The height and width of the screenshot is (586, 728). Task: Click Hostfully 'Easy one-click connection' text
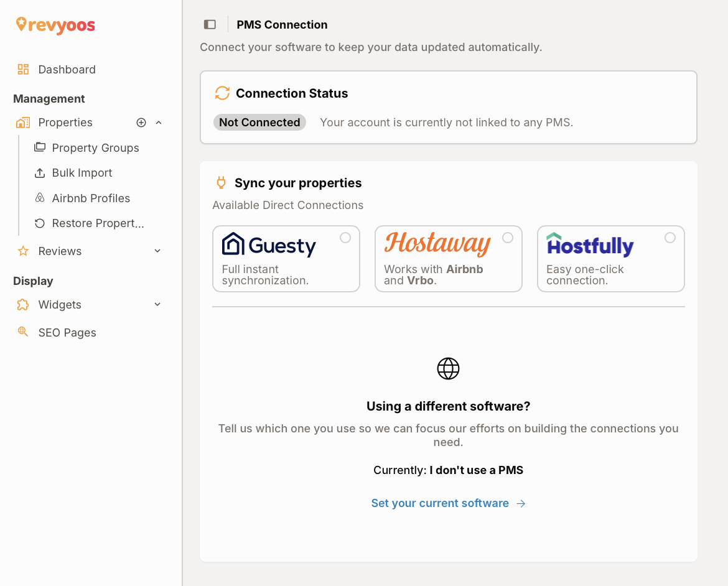point(584,275)
